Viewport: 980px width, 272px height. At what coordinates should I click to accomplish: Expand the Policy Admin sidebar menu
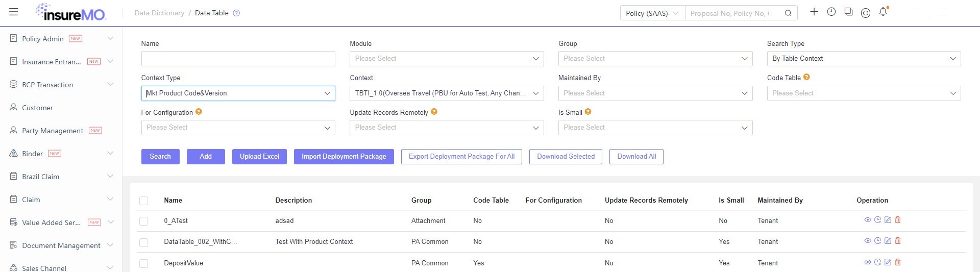[61, 39]
